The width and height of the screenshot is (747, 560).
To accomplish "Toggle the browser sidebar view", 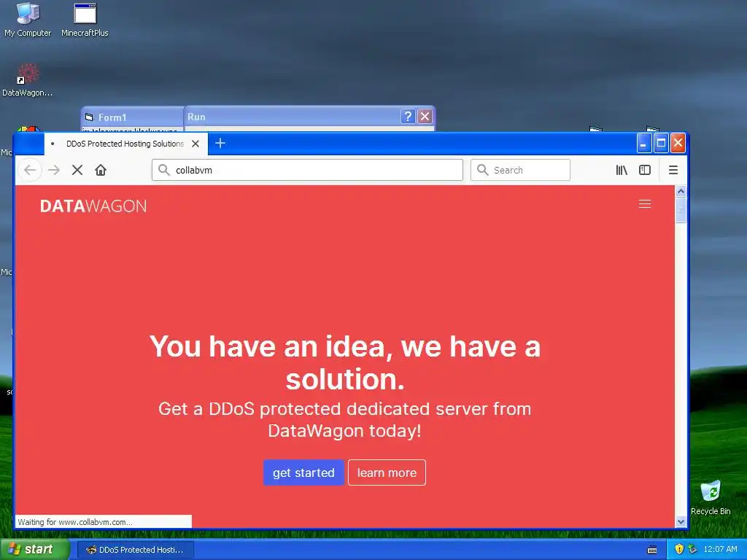I will click(x=645, y=170).
